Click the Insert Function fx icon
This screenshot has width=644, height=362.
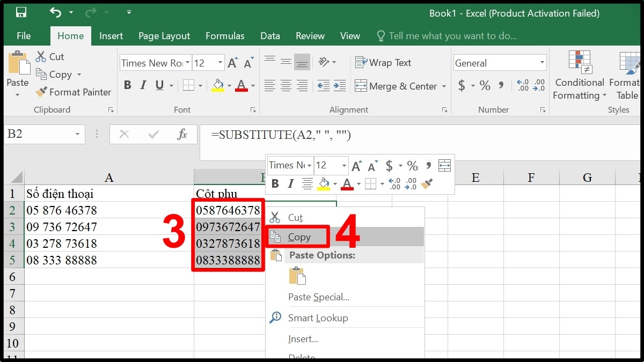[x=182, y=134]
